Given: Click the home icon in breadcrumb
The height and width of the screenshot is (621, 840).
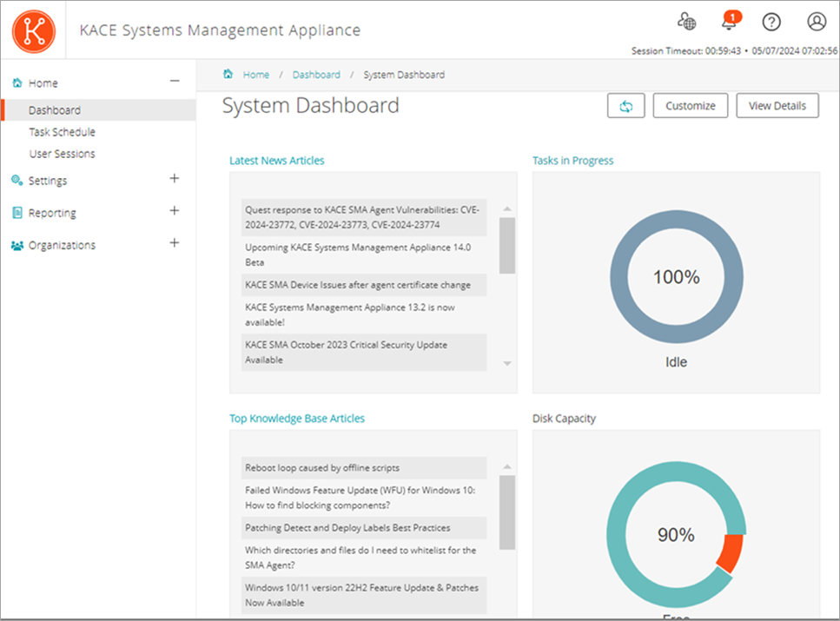Looking at the screenshot, I should coord(228,75).
